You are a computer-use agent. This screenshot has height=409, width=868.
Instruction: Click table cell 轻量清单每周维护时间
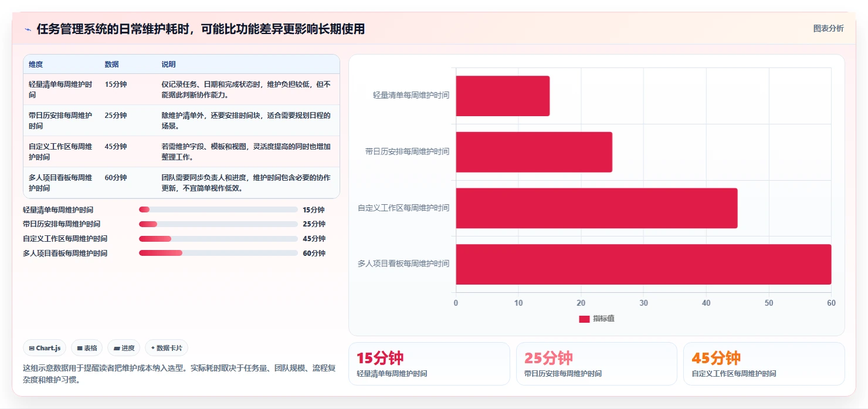click(x=61, y=89)
